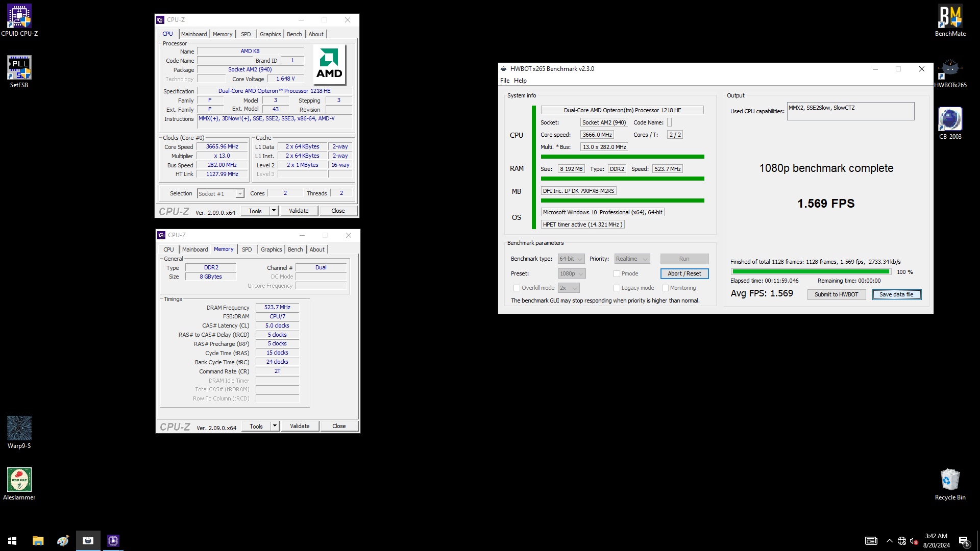Open the muted volume tray icon
The height and width of the screenshot is (551, 980).
click(x=914, y=541)
